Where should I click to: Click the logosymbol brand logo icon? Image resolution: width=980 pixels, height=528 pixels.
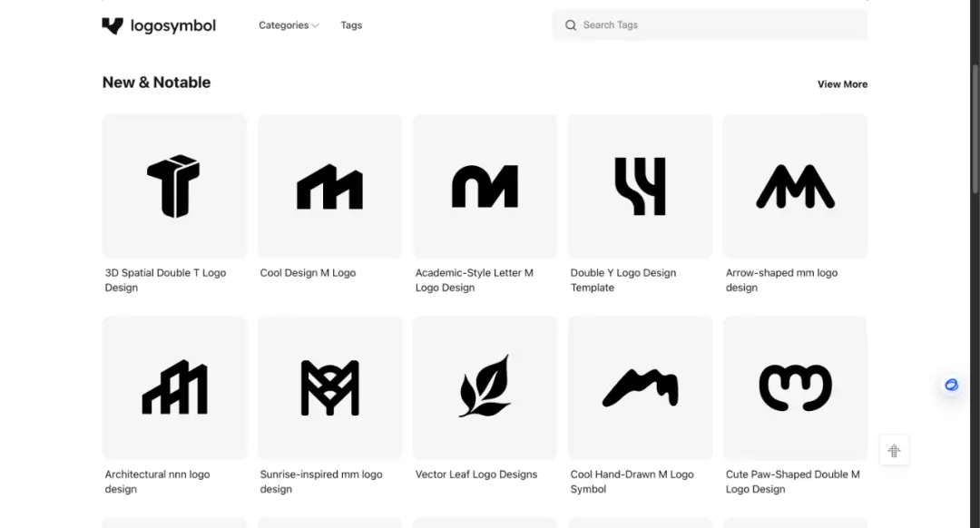point(113,25)
